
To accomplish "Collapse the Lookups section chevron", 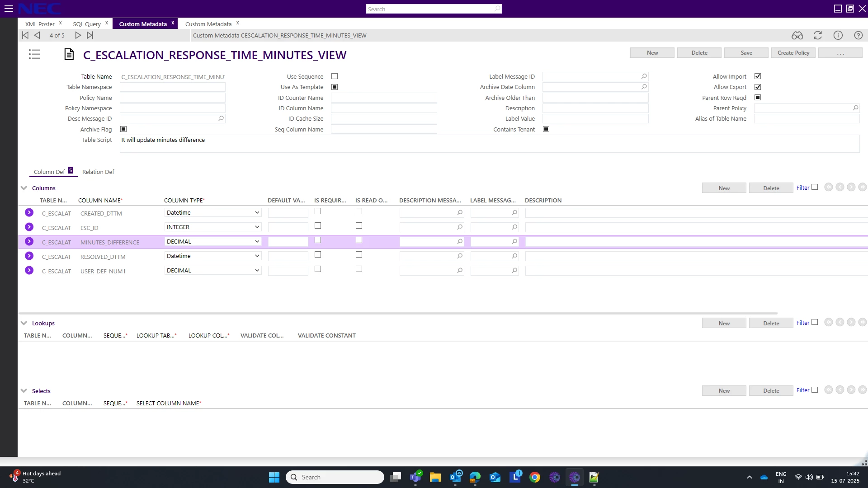I will (24, 323).
